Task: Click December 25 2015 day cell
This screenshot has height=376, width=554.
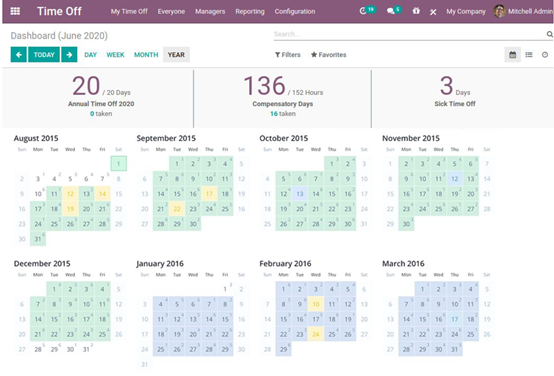Action: (102, 334)
